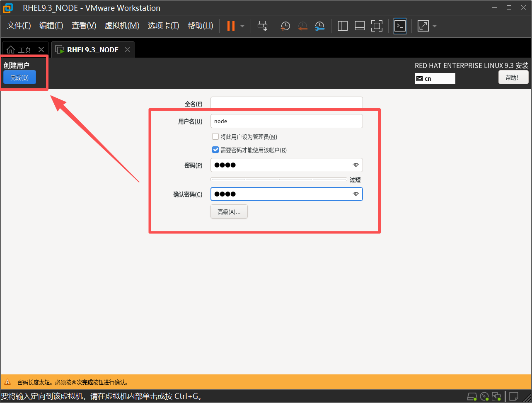The image size is (532, 403).
Task: Maximize the VMware Workstation window
Action: click(509, 8)
